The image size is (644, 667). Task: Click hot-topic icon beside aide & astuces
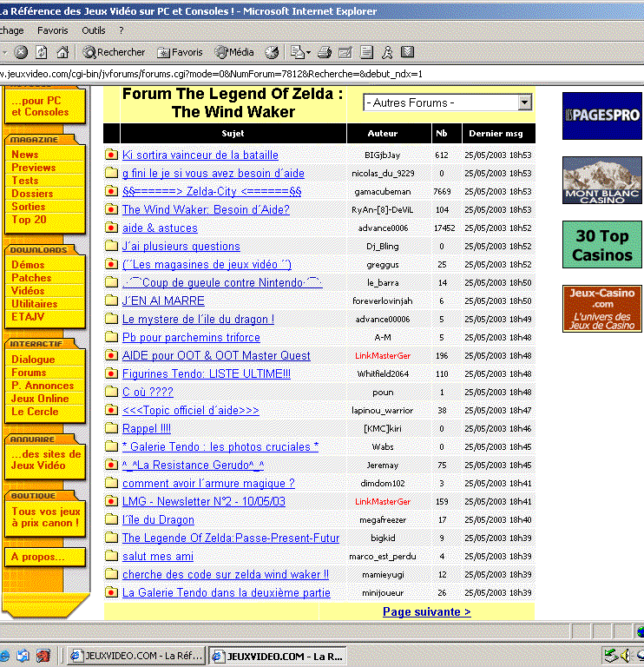[111, 228]
